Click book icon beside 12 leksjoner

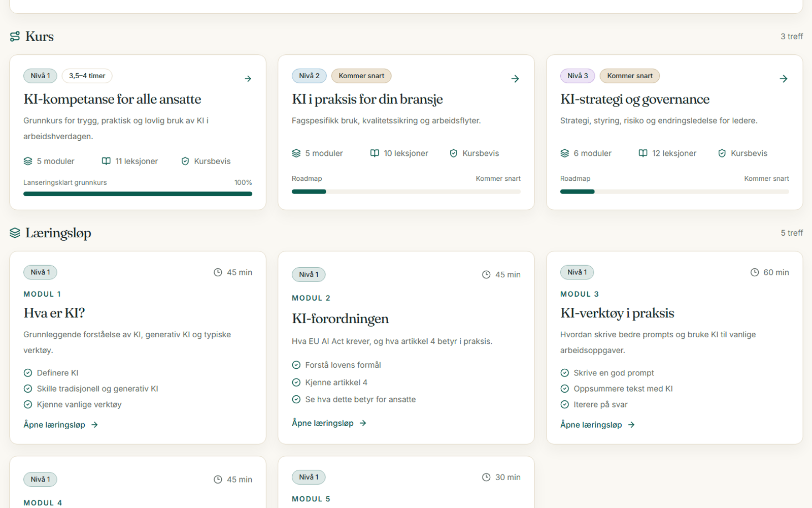pyautogui.click(x=643, y=153)
